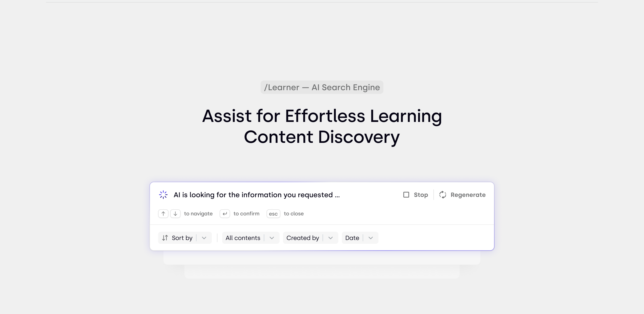Click the esc to close icon
644x314 pixels.
coord(273,213)
